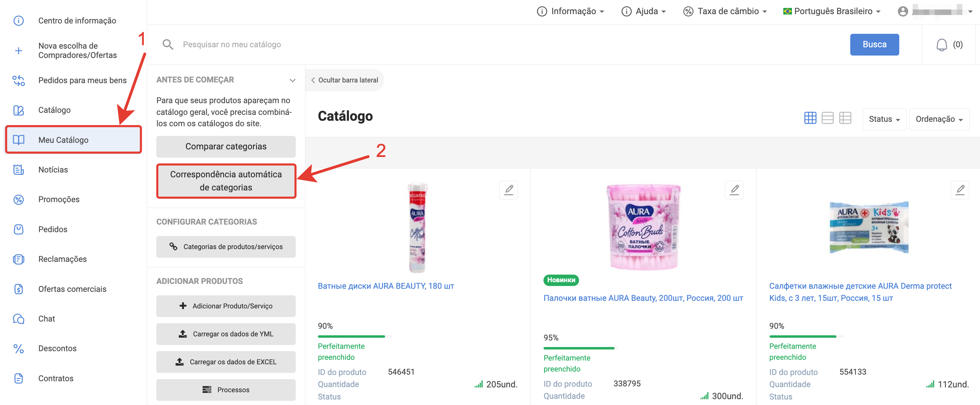Switch to grid view layout icon
980x405 pixels.
(x=810, y=118)
